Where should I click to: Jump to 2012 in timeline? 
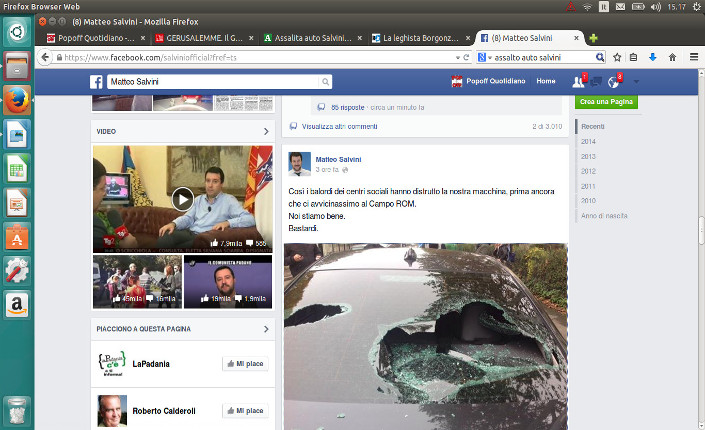(x=588, y=171)
